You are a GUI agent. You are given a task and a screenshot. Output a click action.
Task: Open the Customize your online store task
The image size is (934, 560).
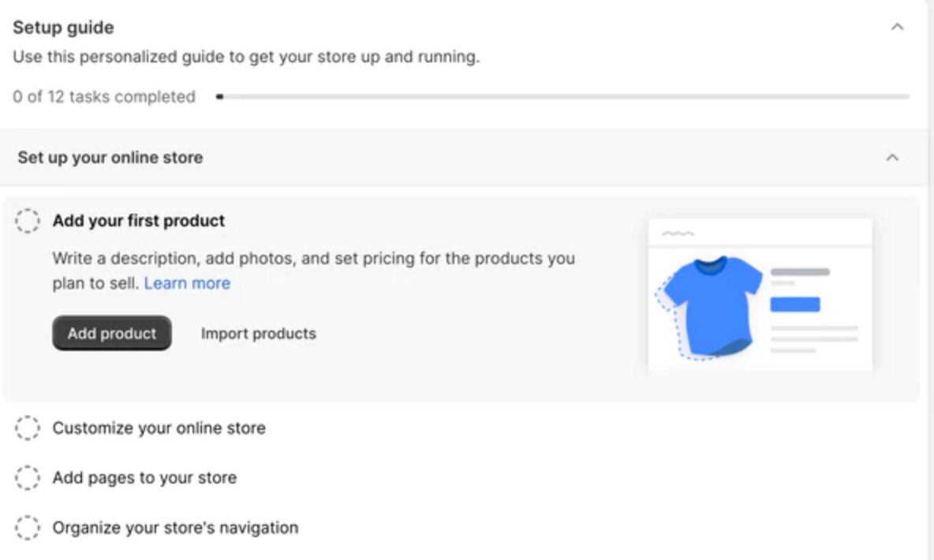pyautogui.click(x=159, y=427)
